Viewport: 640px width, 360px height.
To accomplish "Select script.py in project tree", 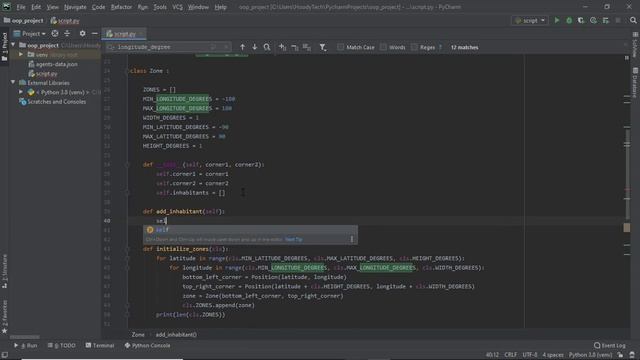I will 43,73.
